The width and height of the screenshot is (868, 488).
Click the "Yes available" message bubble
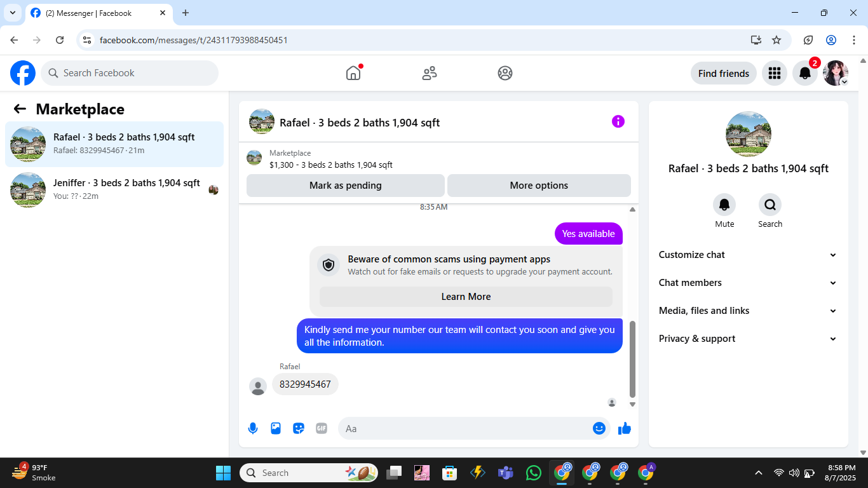point(588,234)
